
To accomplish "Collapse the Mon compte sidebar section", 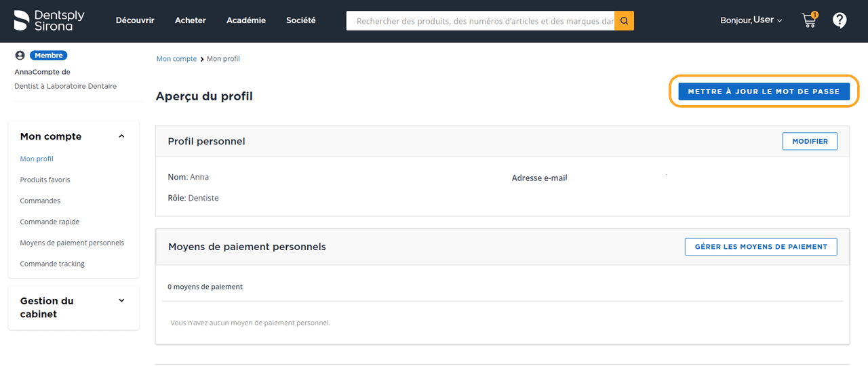I will point(121,136).
